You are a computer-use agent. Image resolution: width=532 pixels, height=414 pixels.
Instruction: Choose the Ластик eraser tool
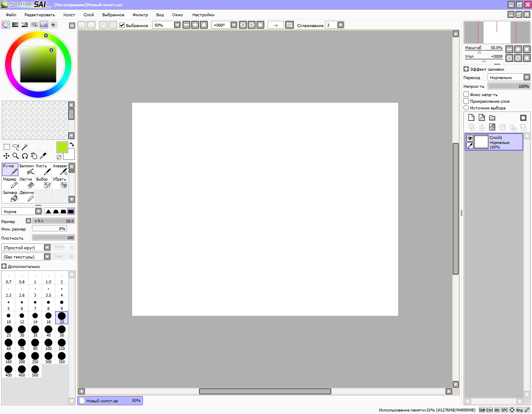[x=27, y=183]
